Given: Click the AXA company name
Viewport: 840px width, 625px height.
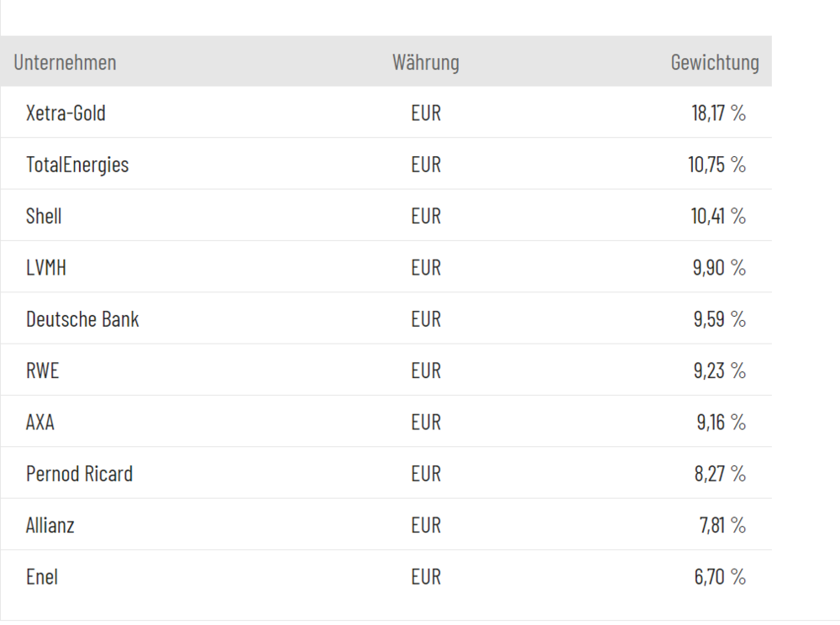Looking at the screenshot, I should pyautogui.click(x=40, y=423).
